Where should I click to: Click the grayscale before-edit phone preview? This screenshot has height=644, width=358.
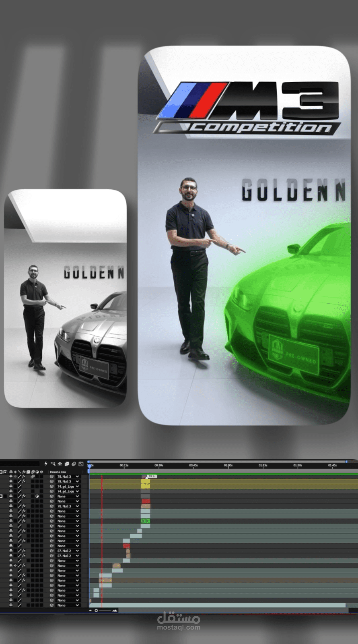[x=66, y=298]
